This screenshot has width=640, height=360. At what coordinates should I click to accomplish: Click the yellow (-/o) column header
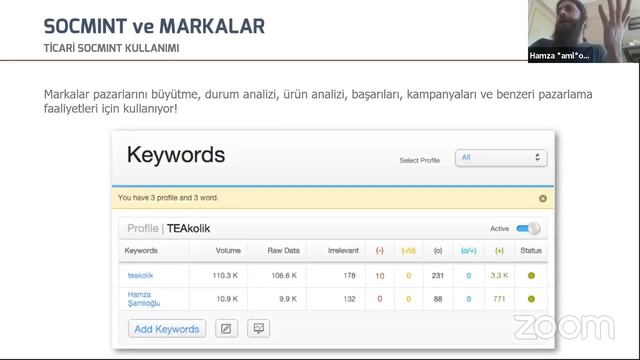409,251
